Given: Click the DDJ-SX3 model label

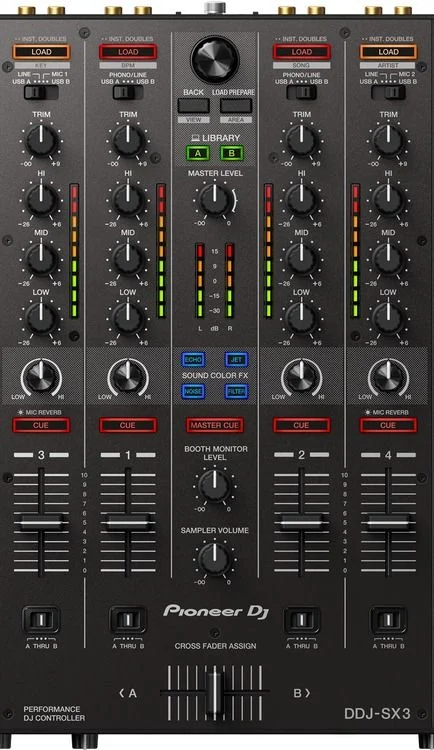Looking at the screenshot, I should [x=377, y=713].
